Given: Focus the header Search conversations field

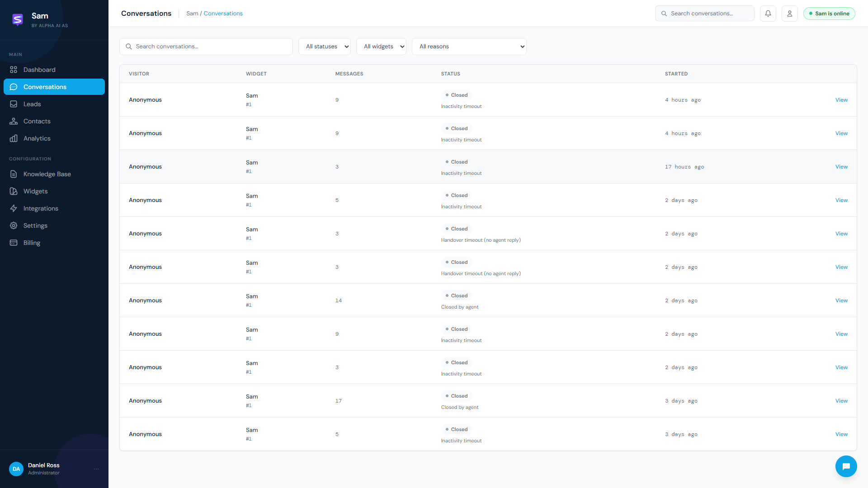Looking at the screenshot, I should pyautogui.click(x=705, y=14).
